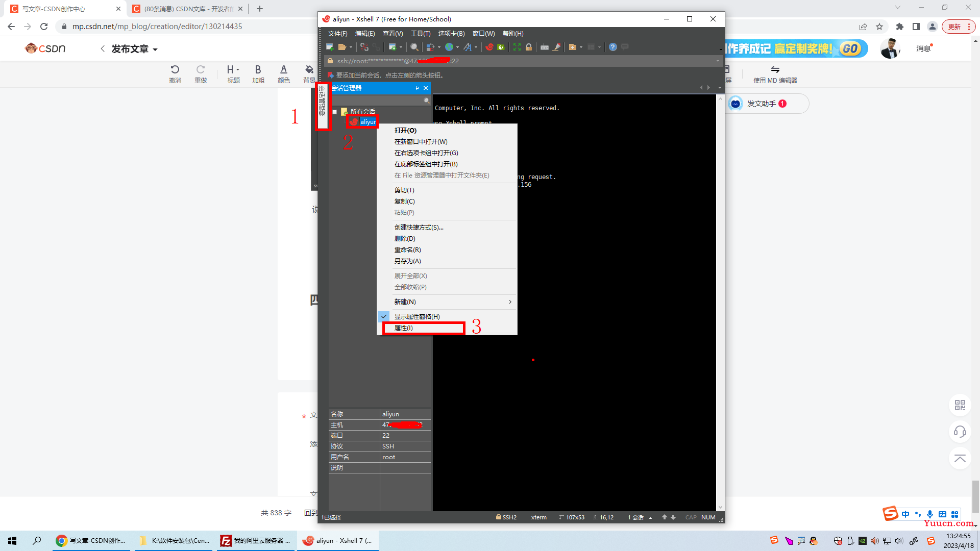This screenshot has width=980, height=551.
Task: Open the 1 会话 status bar popup arrow
Action: [650, 517]
